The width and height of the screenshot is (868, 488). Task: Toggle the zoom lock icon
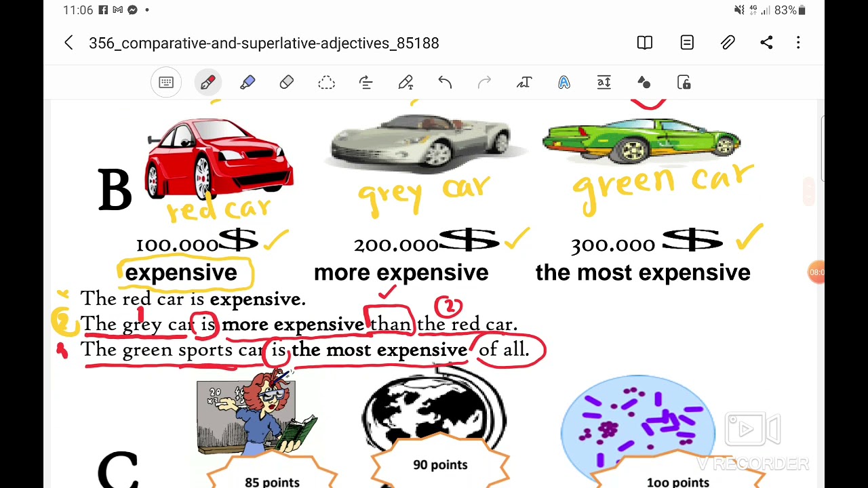point(684,83)
